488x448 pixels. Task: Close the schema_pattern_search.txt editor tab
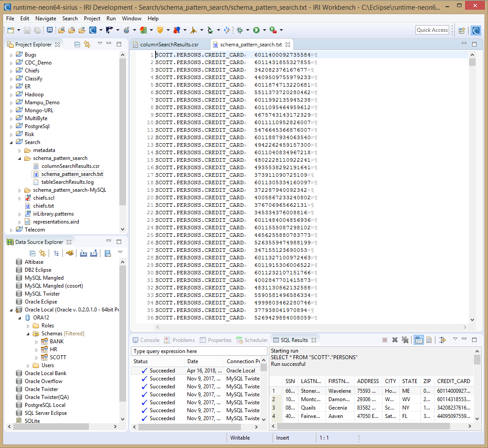pyautogui.click(x=288, y=45)
